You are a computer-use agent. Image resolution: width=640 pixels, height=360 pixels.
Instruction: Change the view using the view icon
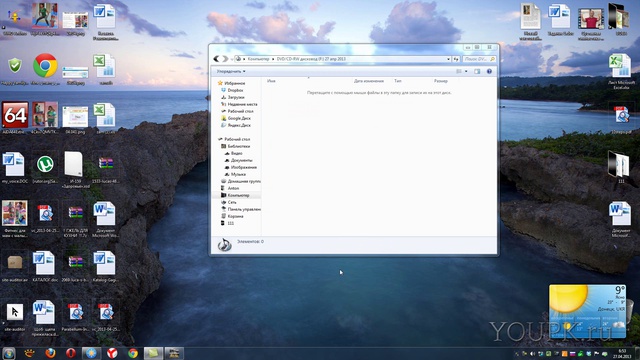tap(459, 71)
